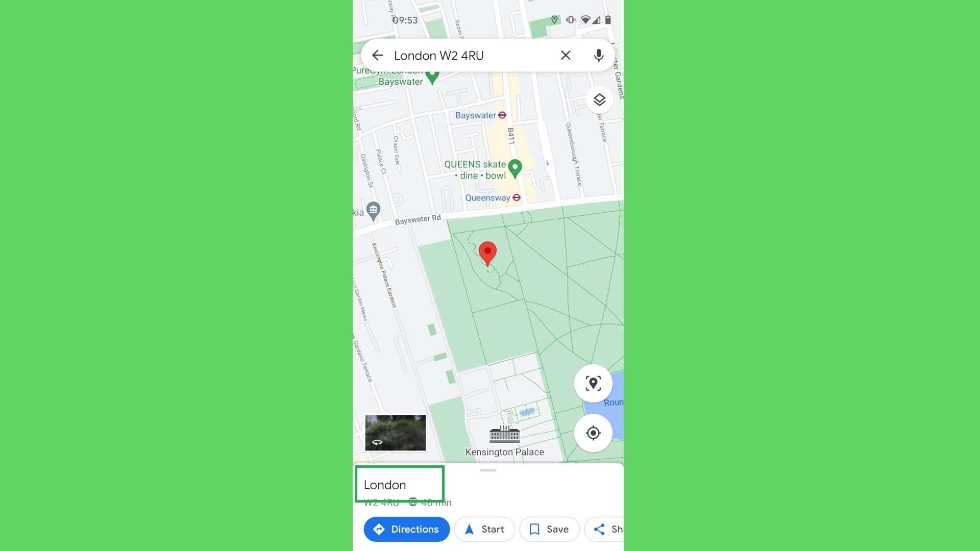Click the Start navigation button

[483, 528]
